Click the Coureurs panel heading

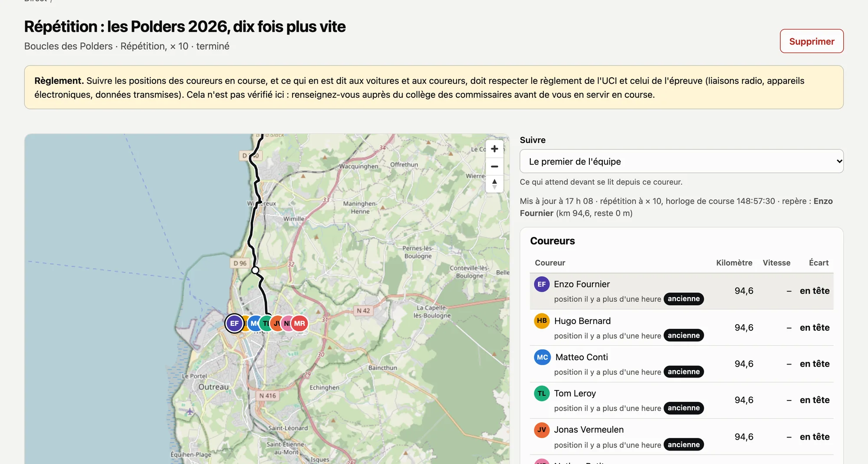coord(552,241)
